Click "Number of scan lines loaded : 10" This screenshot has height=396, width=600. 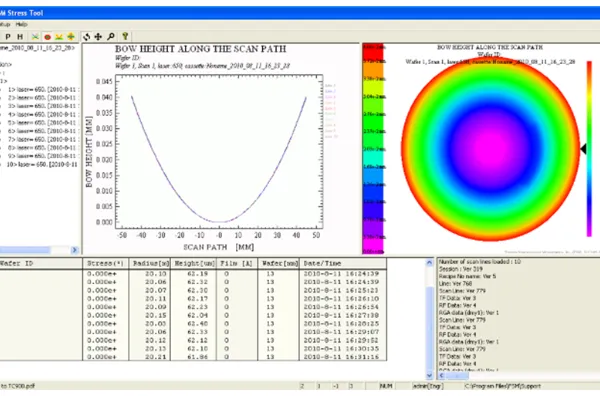pyautogui.click(x=480, y=262)
